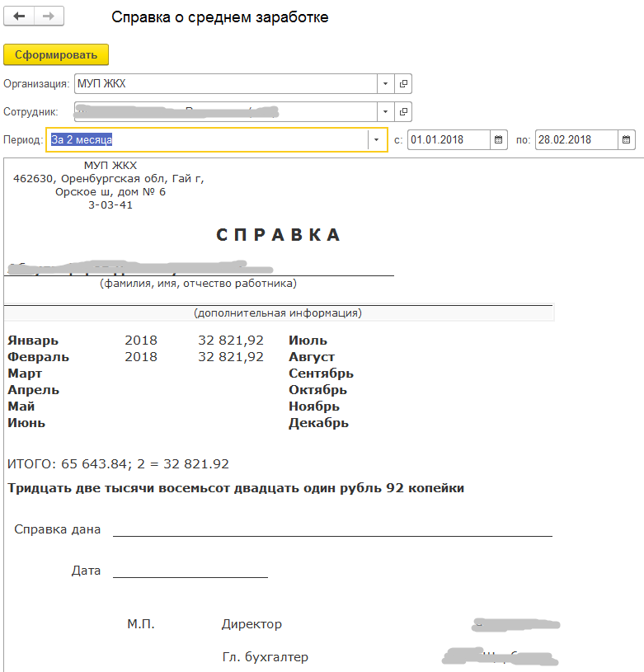Image resolution: width=644 pixels, height=672 pixels.
Task: Select the Февраль row label
Action: pyautogui.click(x=38, y=356)
